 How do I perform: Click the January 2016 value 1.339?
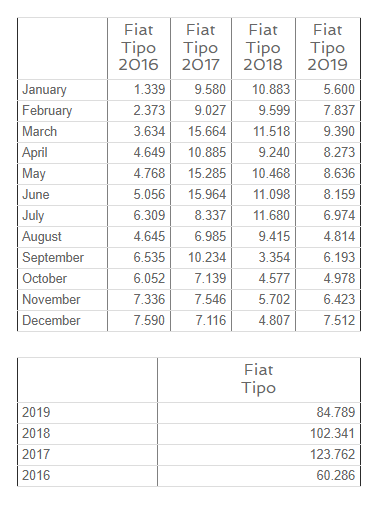click(149, 89)
